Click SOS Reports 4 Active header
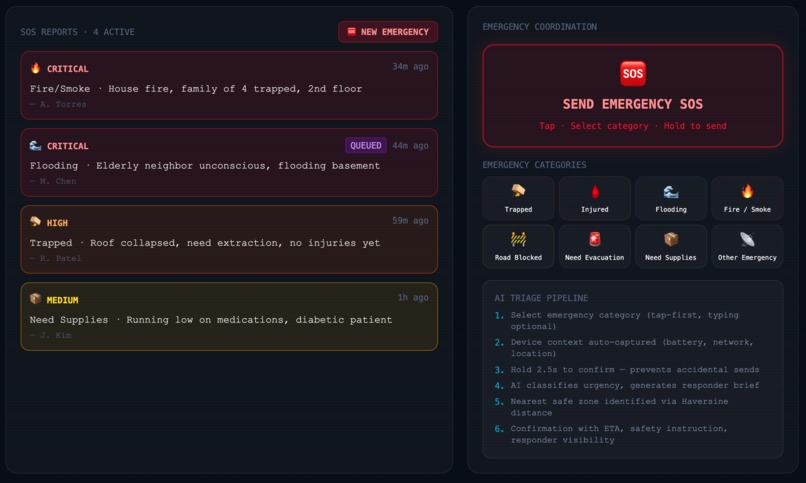806x483 pixels. 78,32
